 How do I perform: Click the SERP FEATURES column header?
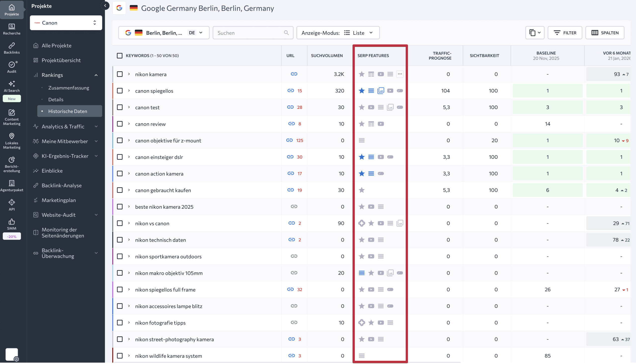click(x=373, y=55)
